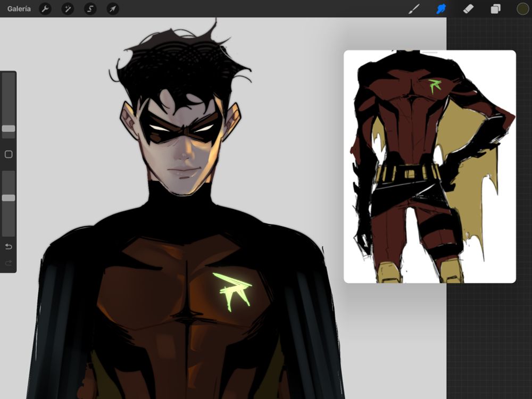Open the Adjustments magic wand menu
Viewport: 532px width, 399px height.
[x=68, y=9]
